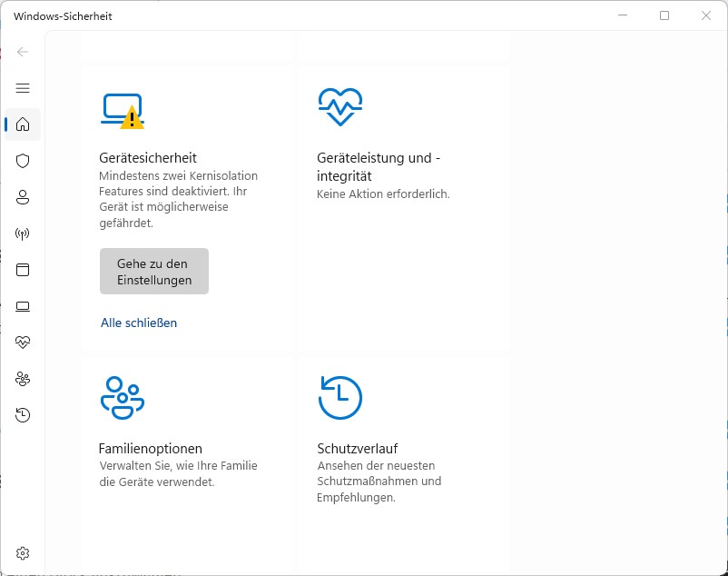
Task: Close the Windows-Sicherheit window
Action: [706, 15]
